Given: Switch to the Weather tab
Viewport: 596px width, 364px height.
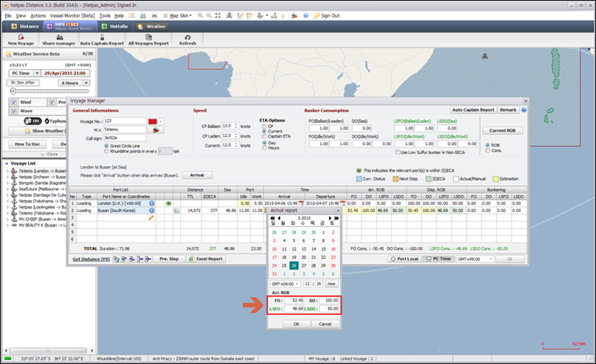Looking at the screenshot, I should (152, 26).
